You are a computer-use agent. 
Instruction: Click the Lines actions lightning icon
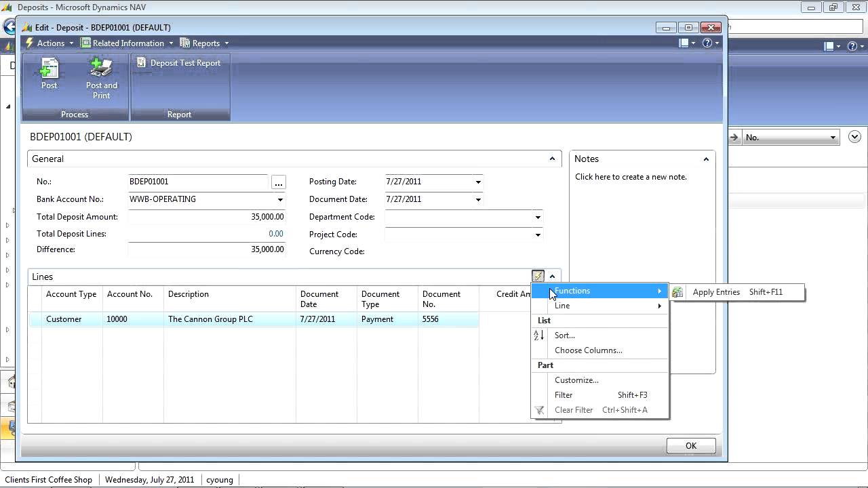(538, 277)
